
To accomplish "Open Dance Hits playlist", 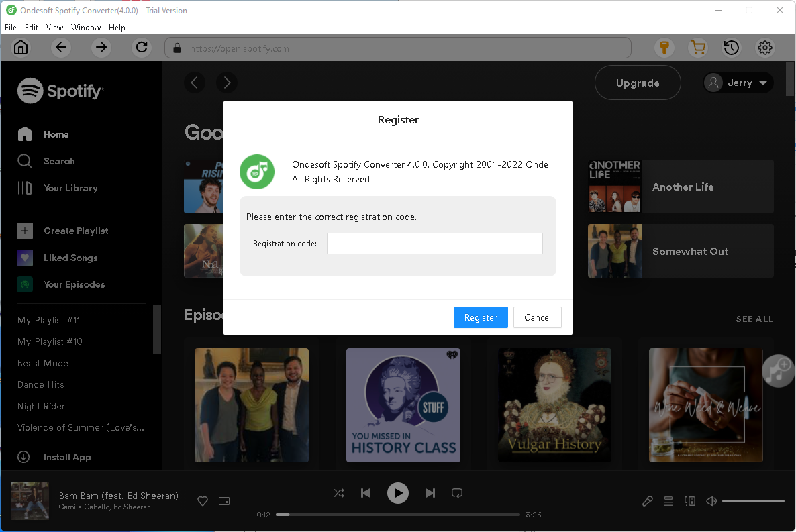I will 41,384.
